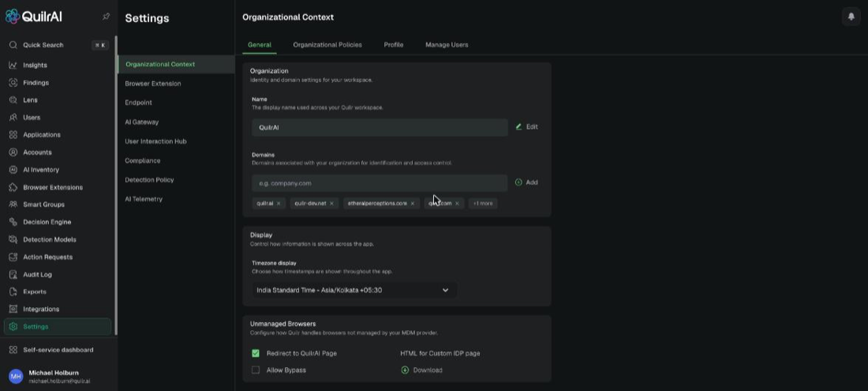Open Endpoint settings
The height and width of the screenshot is (391, 868).
click(x=138, y=103)
